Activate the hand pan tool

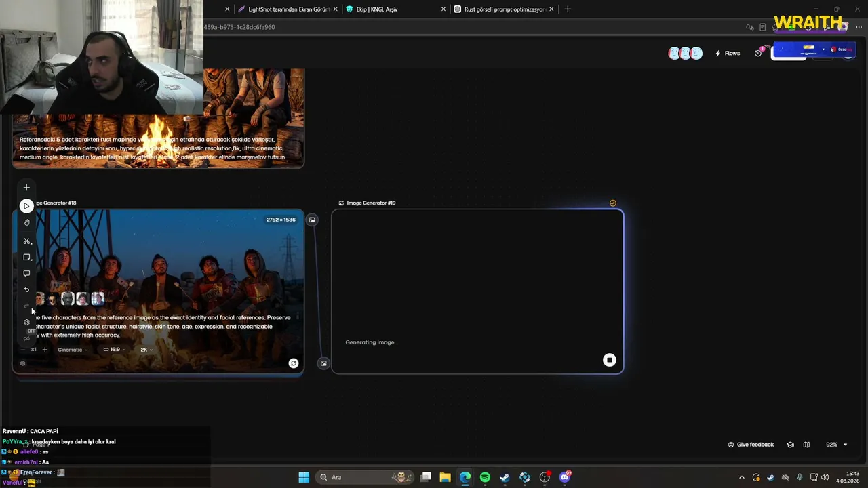tap(26, 222)
